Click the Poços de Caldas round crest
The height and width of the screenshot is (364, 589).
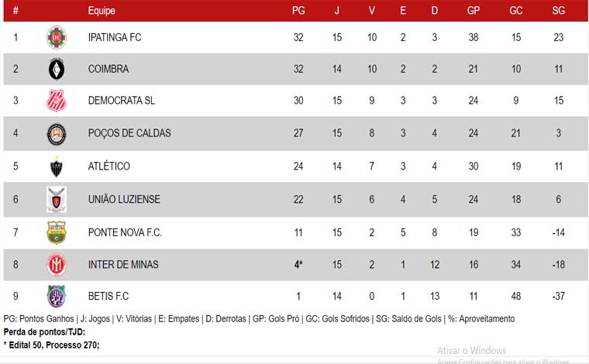(57, 133)
